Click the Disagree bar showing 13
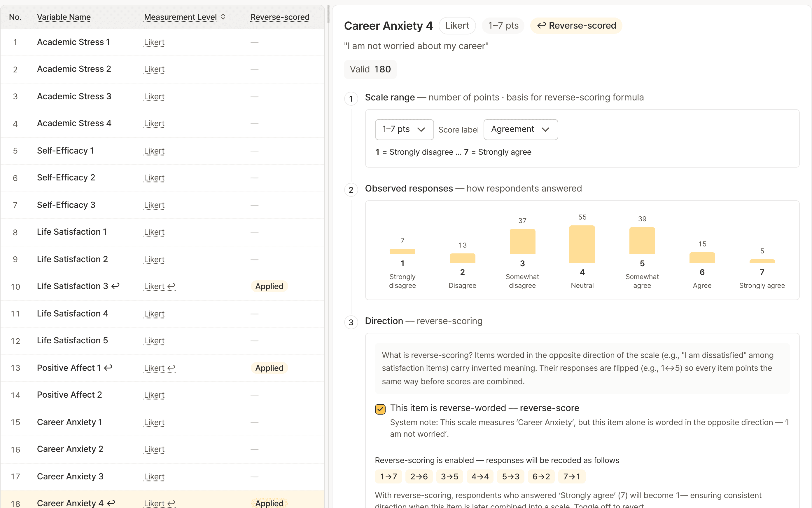The height and width of the screenshot is (508, 812). (462, 258)
